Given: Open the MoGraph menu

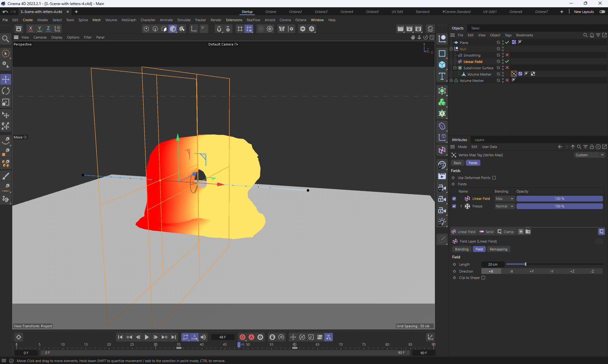Looking at the screenshot, I should click(129, 20).
